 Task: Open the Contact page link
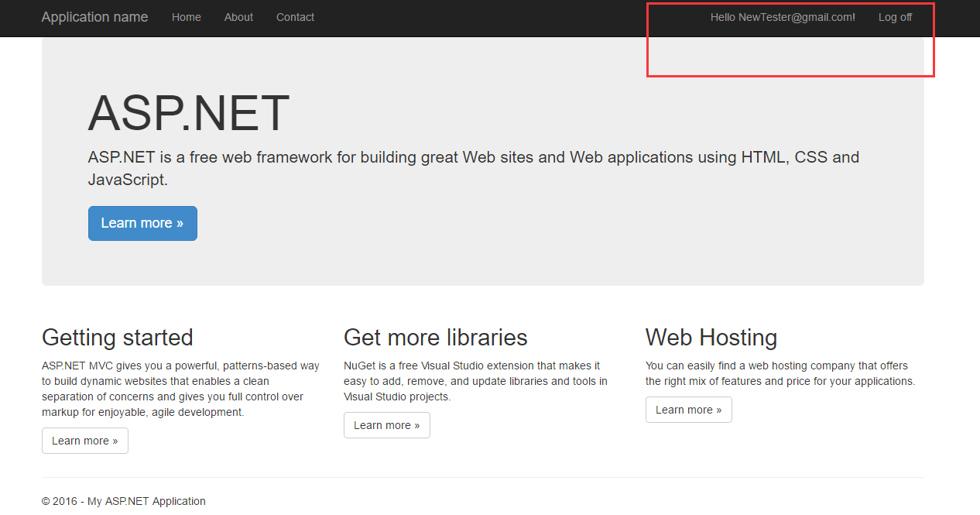[295, 17]
